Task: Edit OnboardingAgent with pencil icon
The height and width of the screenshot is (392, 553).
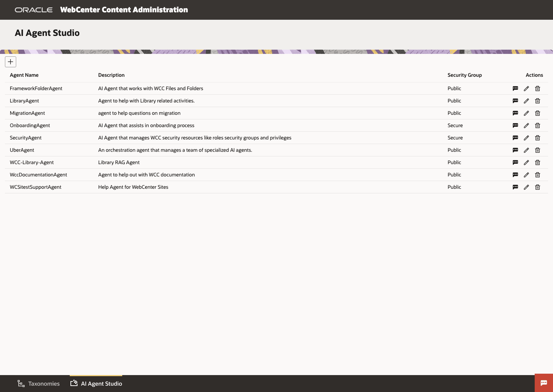Action: [x=526, y=125]
